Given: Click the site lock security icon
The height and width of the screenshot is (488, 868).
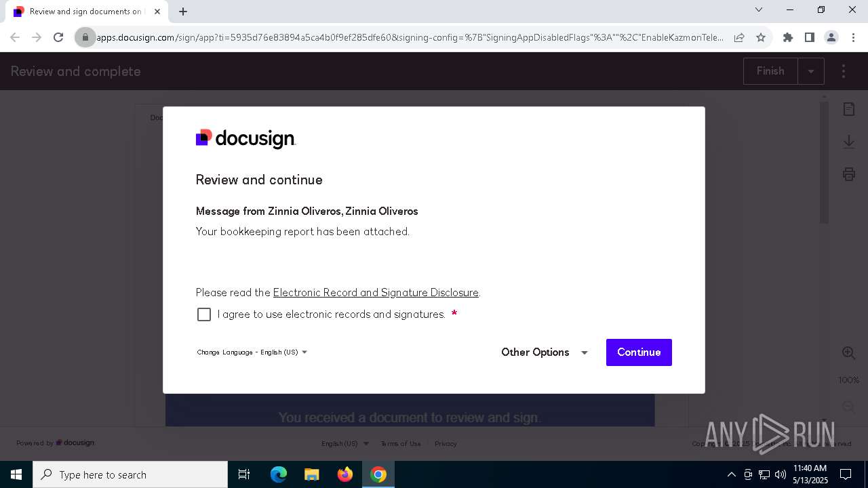Looking at the screenshot, I should (x=85, y=37).
